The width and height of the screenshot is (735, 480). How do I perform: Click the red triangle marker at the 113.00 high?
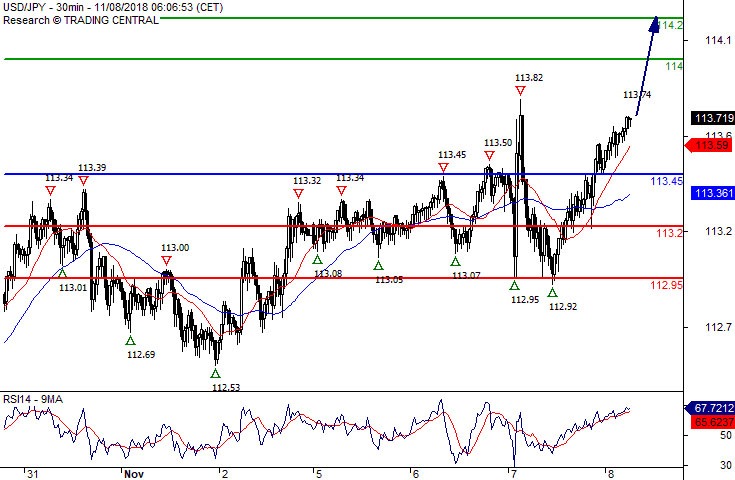click(x=166, y=261)
